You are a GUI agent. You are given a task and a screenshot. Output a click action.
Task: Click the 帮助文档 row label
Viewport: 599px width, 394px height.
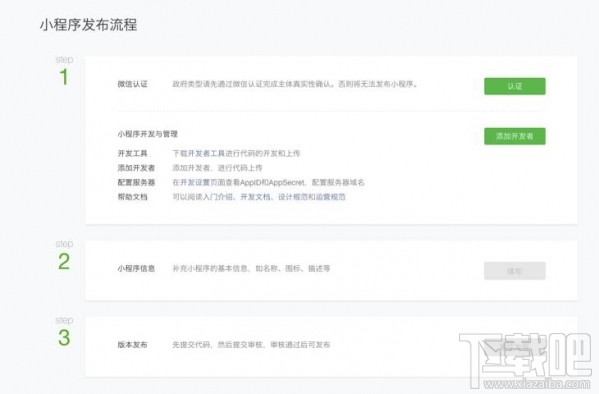click(x=132, y=197)
